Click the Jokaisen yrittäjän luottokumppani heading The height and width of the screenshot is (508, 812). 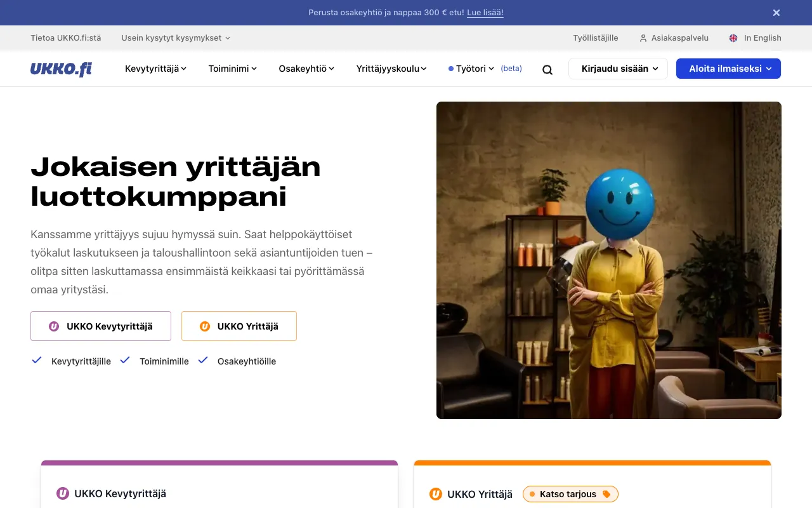pos(176,182)
